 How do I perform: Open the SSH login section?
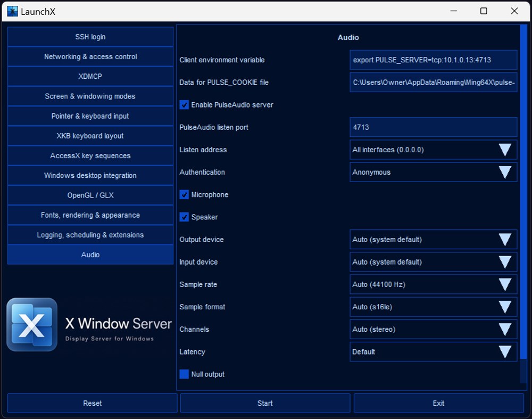(90, 37)
